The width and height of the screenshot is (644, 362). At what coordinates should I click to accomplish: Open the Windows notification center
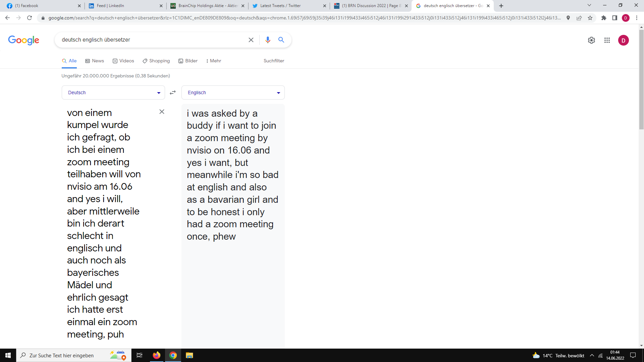(633, 355)
